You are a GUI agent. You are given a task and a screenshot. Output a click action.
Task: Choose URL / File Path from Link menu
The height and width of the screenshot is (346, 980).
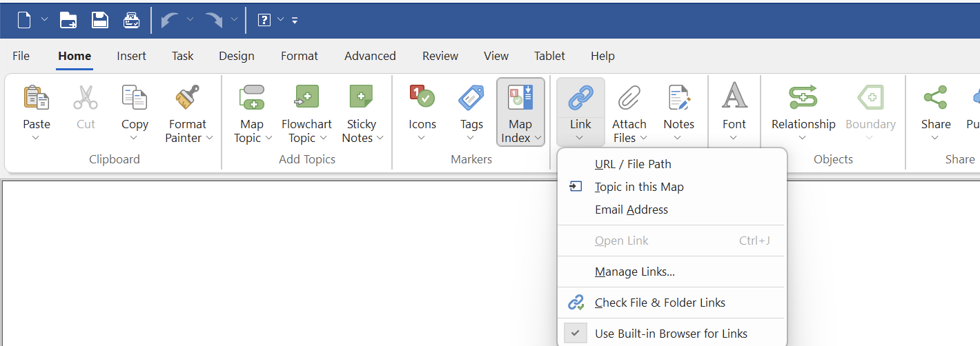pyautogui.click(x=633, y=164)
